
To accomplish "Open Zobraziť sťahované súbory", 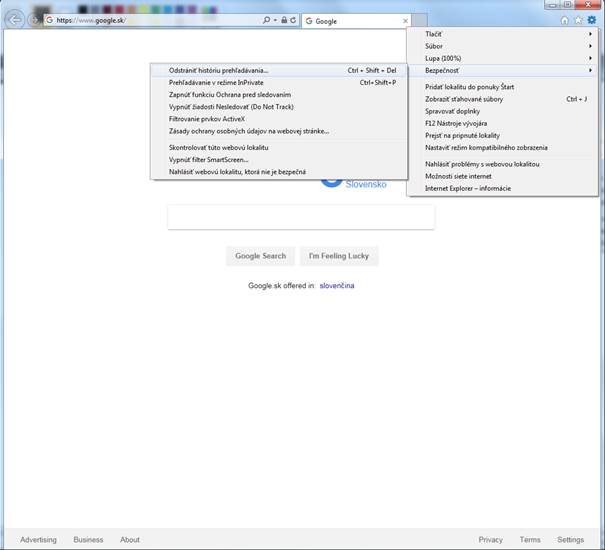I will (x=502, y=99).
